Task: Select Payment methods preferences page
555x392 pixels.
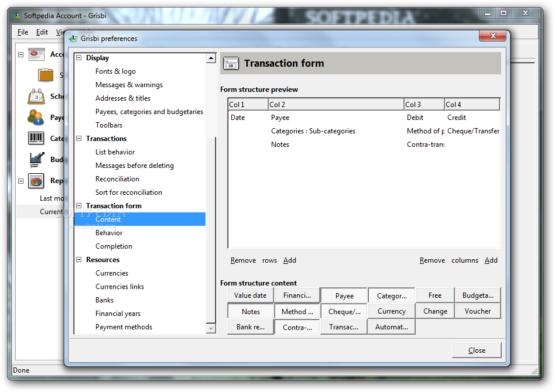Action: (x=124, y=326)
